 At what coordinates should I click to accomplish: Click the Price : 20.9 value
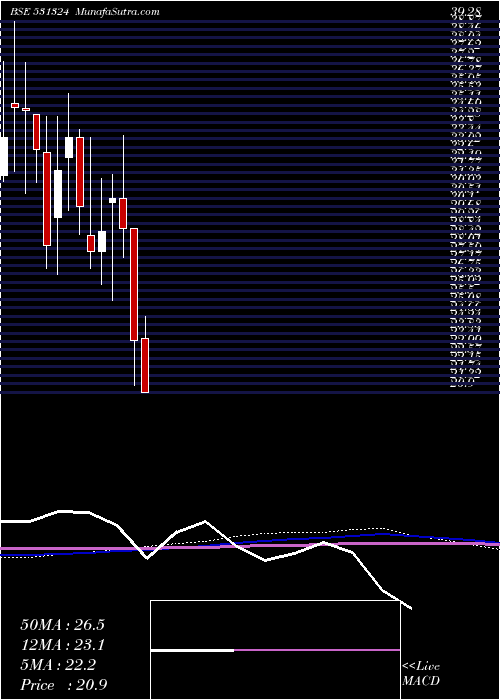pyautogui.click(x=63, y=685)
